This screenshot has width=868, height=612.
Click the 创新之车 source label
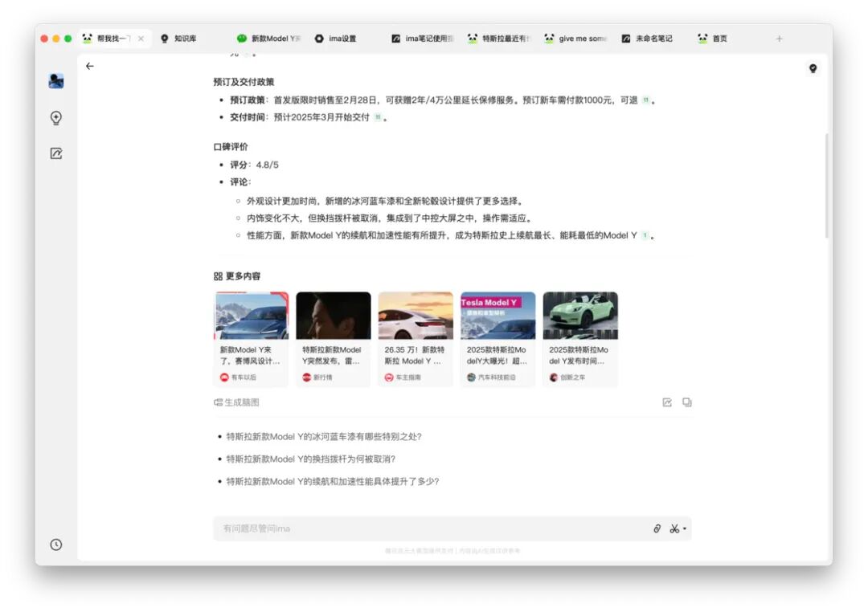567,377
